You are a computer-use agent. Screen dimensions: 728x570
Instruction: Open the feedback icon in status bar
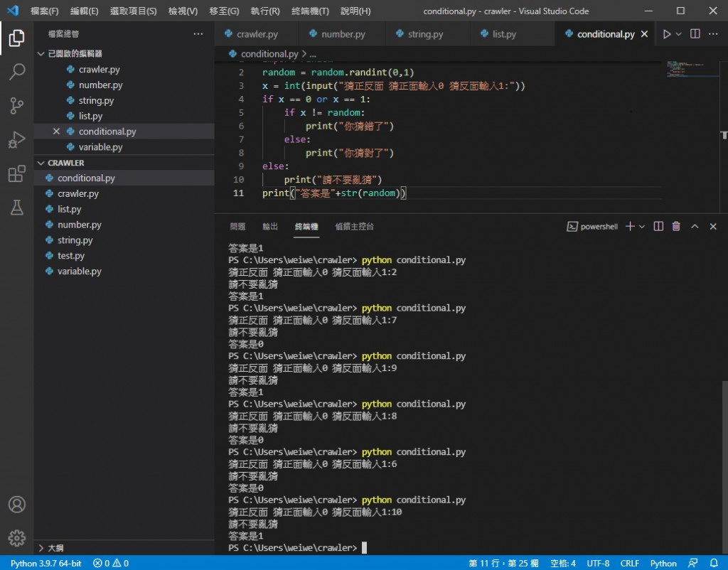[693, 564]
